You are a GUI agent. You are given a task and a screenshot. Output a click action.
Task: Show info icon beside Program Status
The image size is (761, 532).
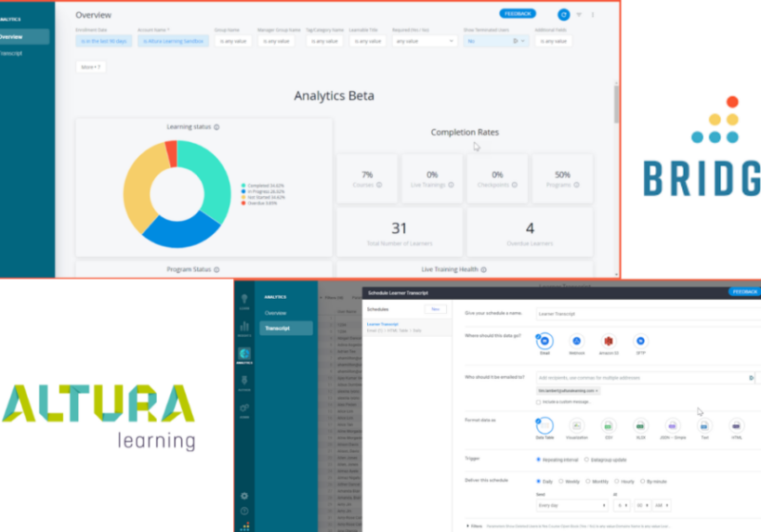(x=216, y=269)
